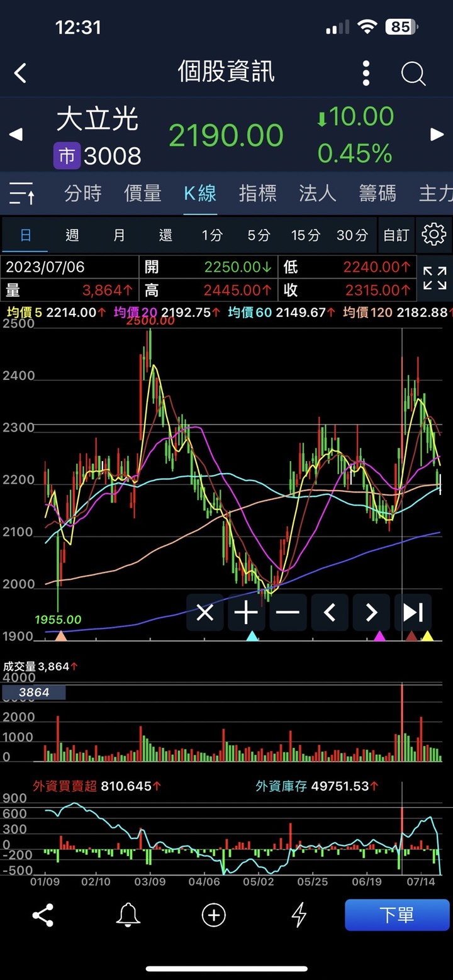Image resolution: width=453 pixels, height=980 pixels.
Task: Go back with the top-left arrow
Action: (x=21, y=73)
